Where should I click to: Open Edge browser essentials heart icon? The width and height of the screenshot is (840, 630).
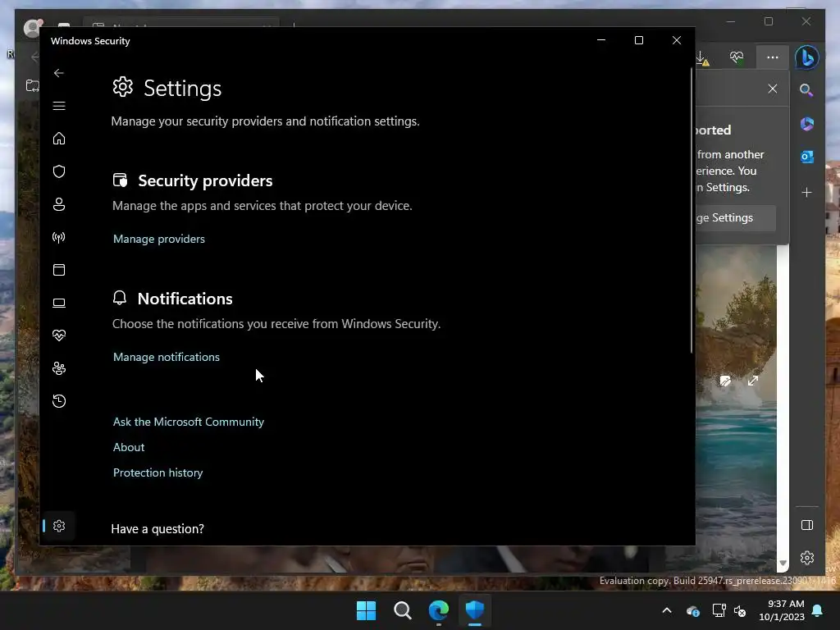click(x=737, y=57)
